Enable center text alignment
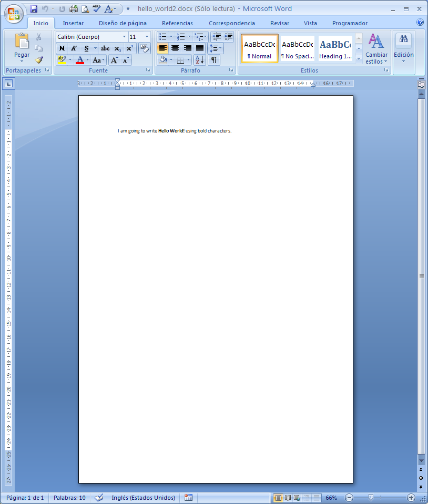 click(175, 48)
